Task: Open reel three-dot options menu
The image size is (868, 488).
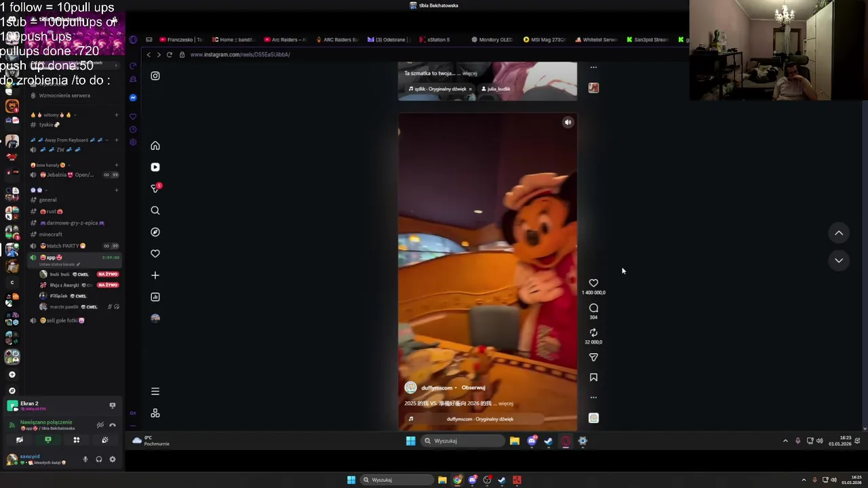Action: click(593, 398)
